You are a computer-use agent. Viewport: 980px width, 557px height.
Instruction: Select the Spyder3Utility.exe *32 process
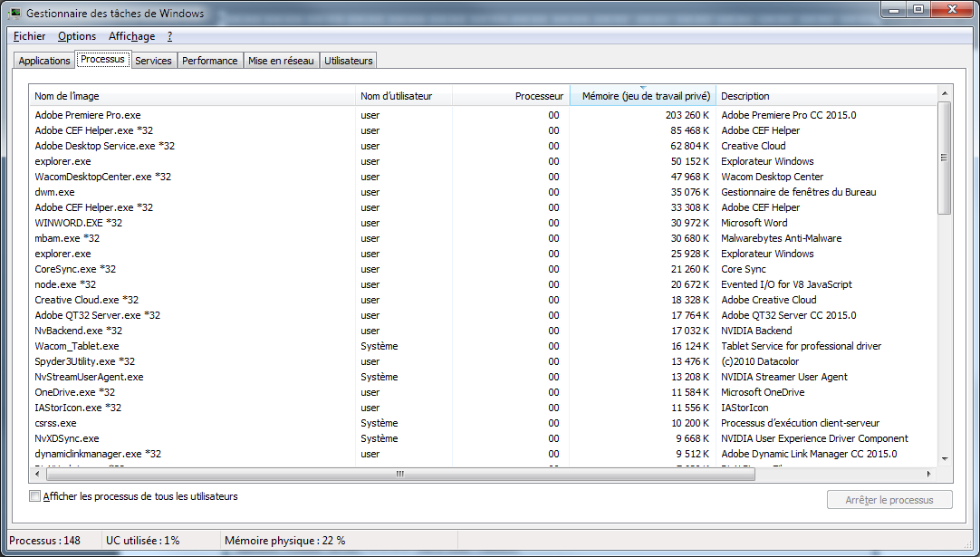tap(483, 361)
